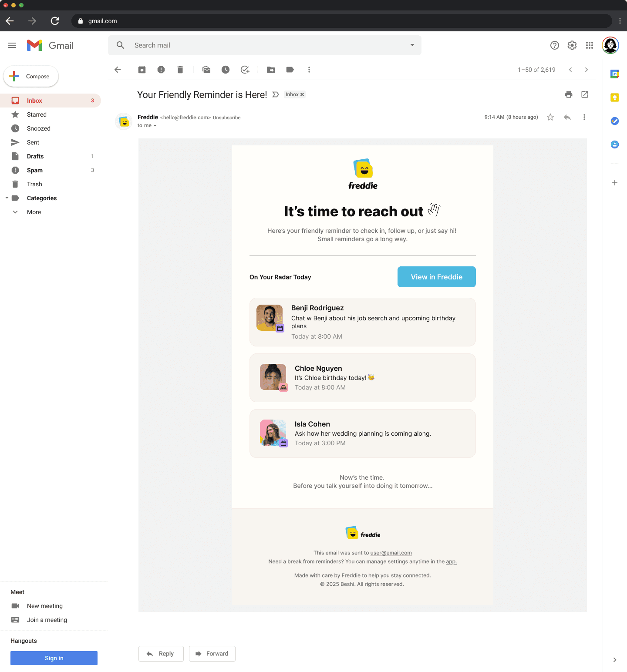Go to the older email
Viewport: 627px width, 672px height.
coord(587,70)
